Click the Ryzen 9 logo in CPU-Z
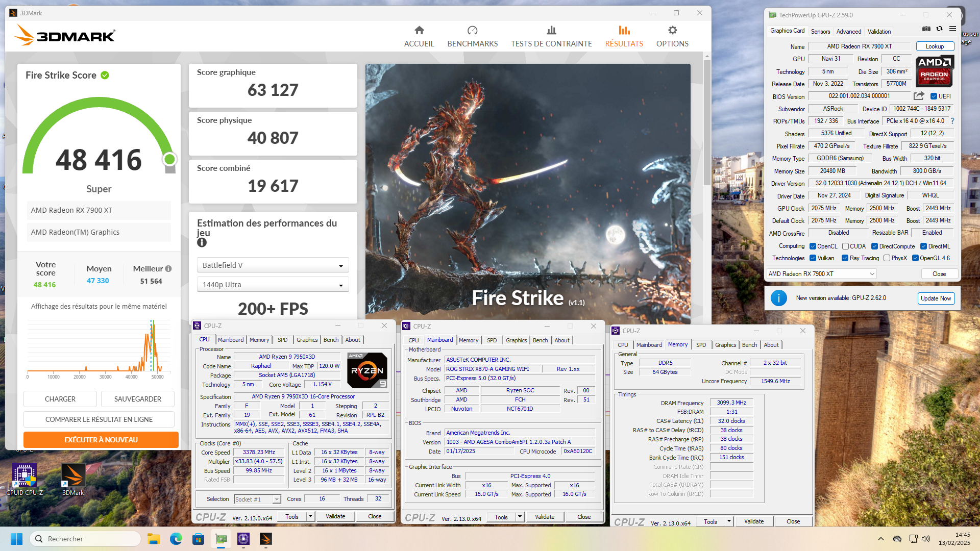This screenshot has height=551, width=980. point(367,371)
